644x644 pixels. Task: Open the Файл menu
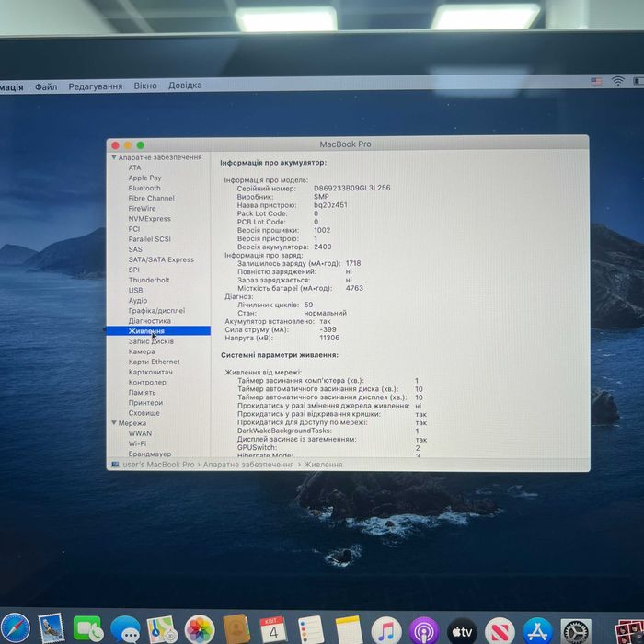pyautogui.click(x=46, y=86)
